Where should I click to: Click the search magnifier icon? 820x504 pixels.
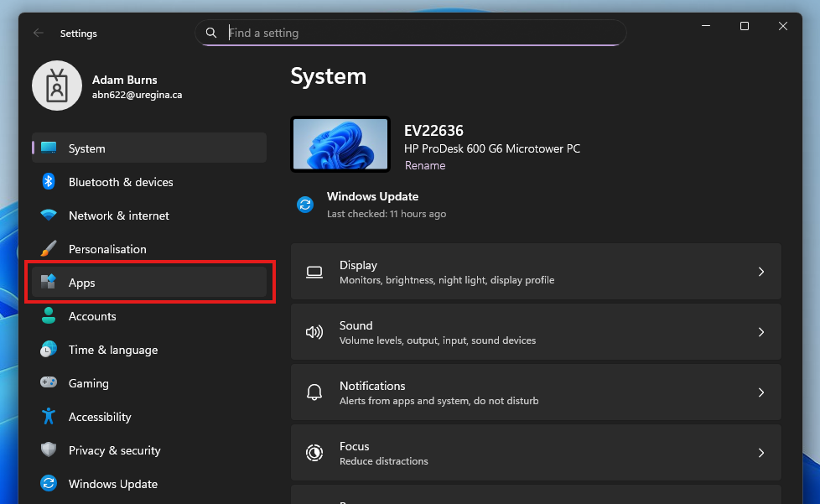(211, 33)
